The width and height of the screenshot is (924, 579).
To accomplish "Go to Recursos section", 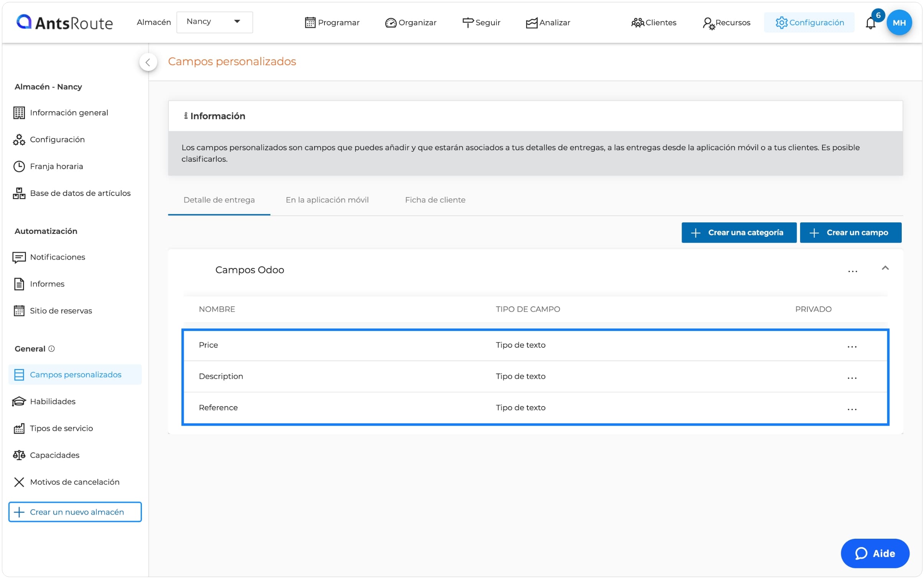I will tap(726, 23).
